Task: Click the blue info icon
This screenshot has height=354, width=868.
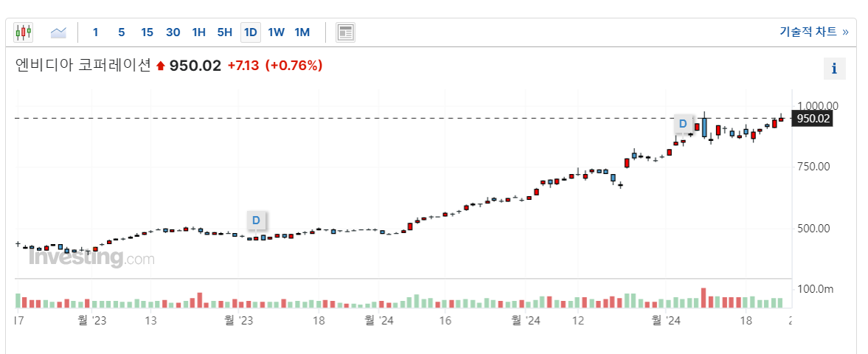Action: point(834,69)
